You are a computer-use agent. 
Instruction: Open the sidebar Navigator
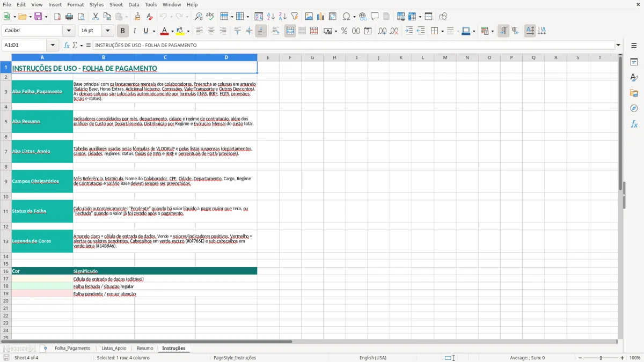[634, 108]
